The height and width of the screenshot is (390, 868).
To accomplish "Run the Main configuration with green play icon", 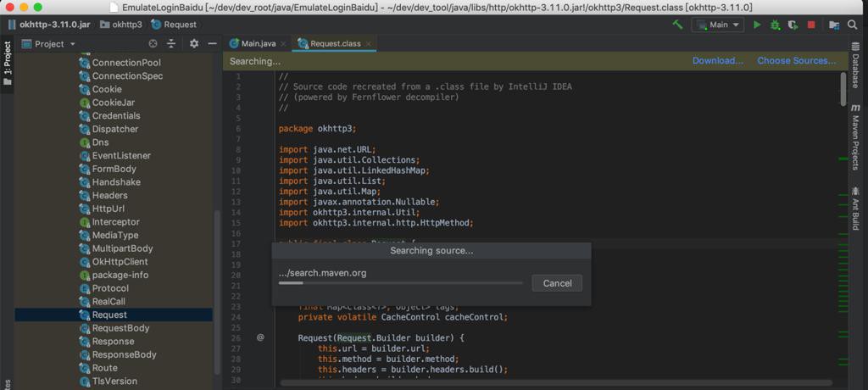I will [757, 25].
